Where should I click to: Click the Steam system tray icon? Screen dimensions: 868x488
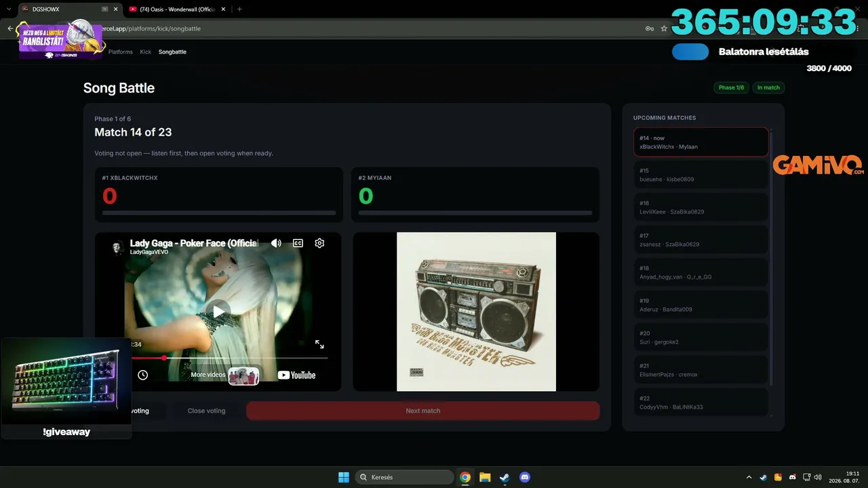(x=764, y=477)
